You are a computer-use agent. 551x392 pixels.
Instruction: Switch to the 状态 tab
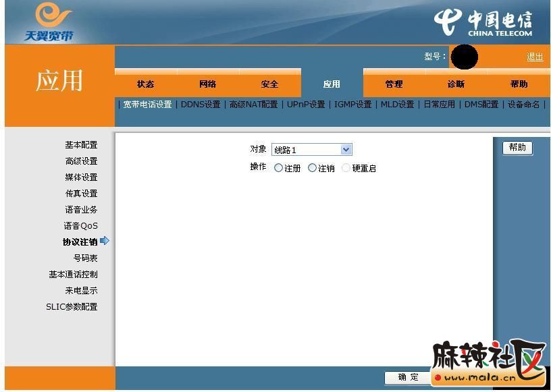(x=145, y=84)
